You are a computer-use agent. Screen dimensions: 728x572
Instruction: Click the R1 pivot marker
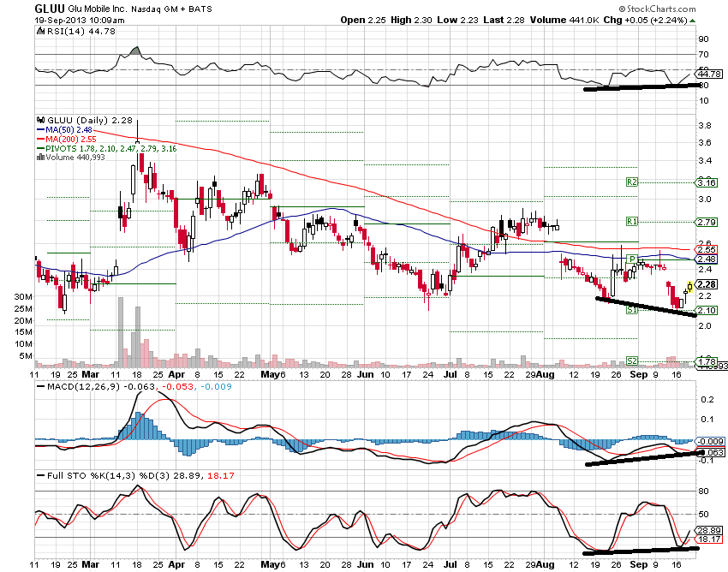(x=632, y=222)
